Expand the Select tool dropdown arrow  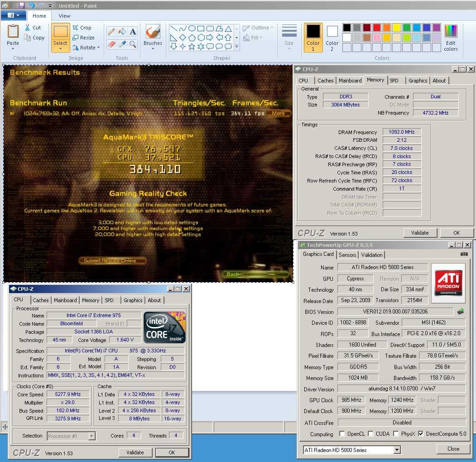pos(60,49)
